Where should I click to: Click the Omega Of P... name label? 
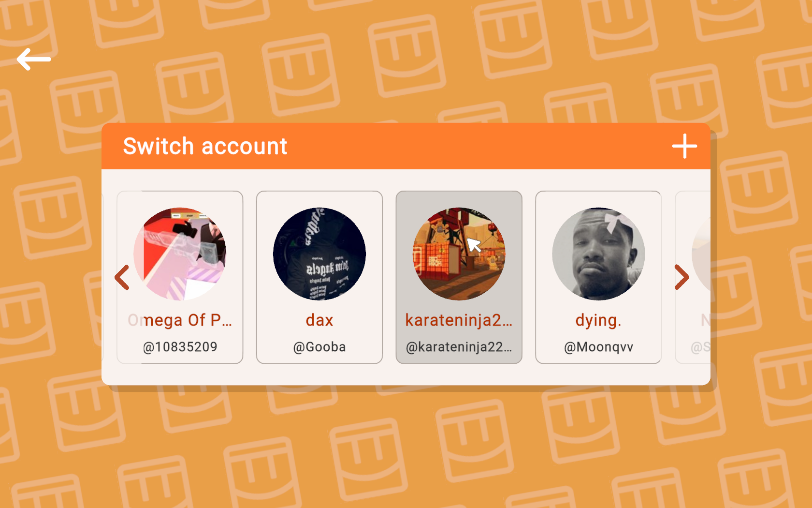click(x=180, y=320)
